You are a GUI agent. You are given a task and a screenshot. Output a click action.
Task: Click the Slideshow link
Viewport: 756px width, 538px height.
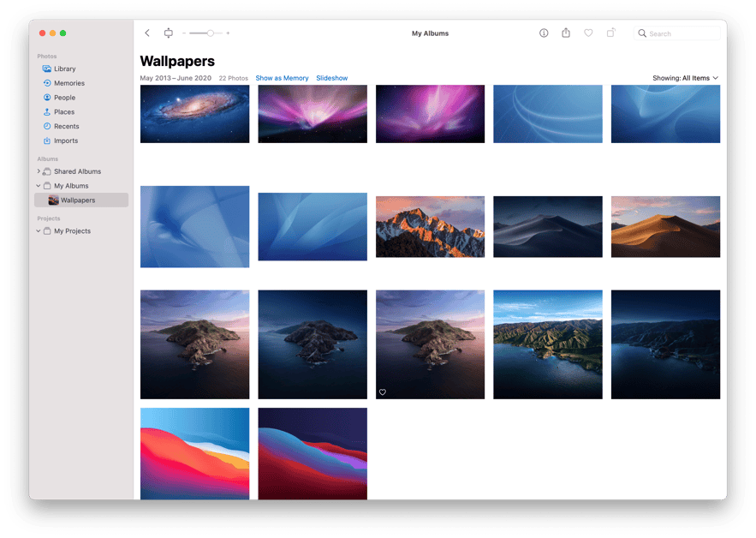331,78
